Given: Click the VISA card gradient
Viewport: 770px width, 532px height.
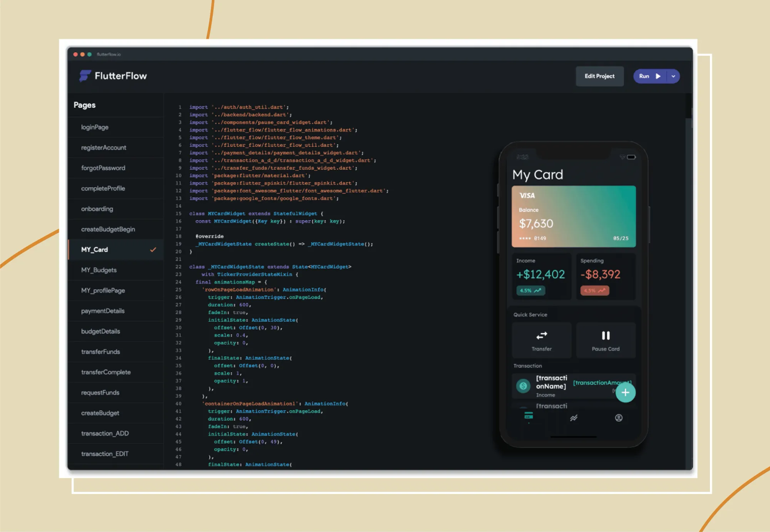Looking at the screenshot, I should [574, 216].
